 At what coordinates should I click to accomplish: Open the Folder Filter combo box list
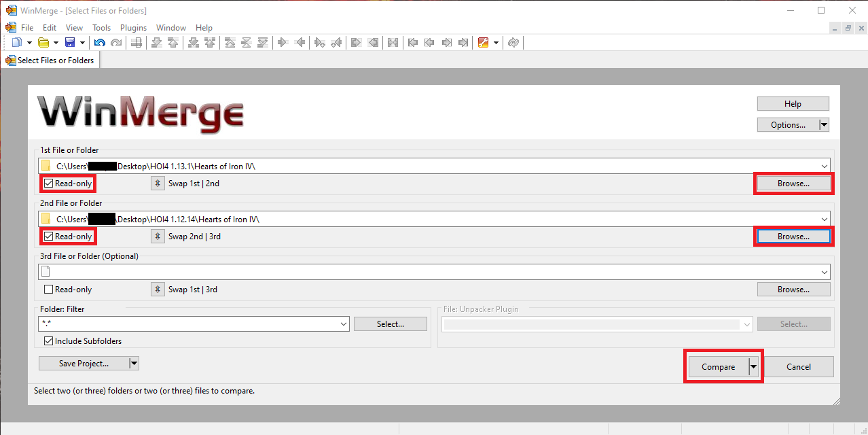click(344, 325)
